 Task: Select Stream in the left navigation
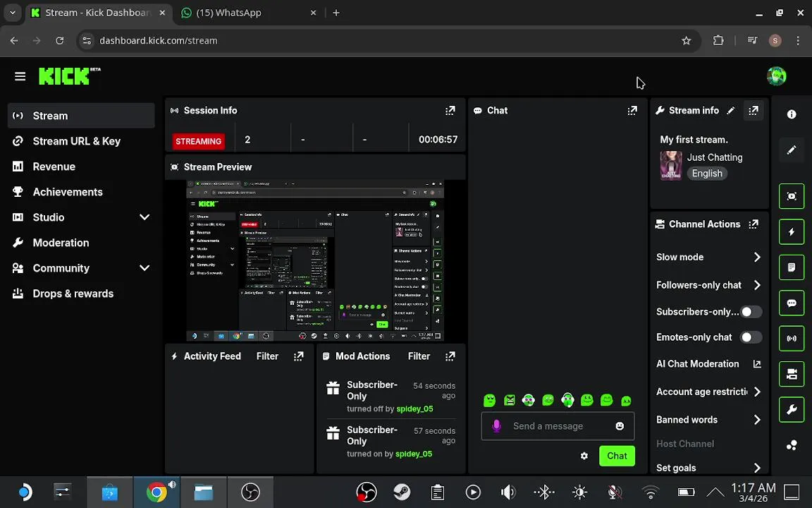tap(81, 116)
